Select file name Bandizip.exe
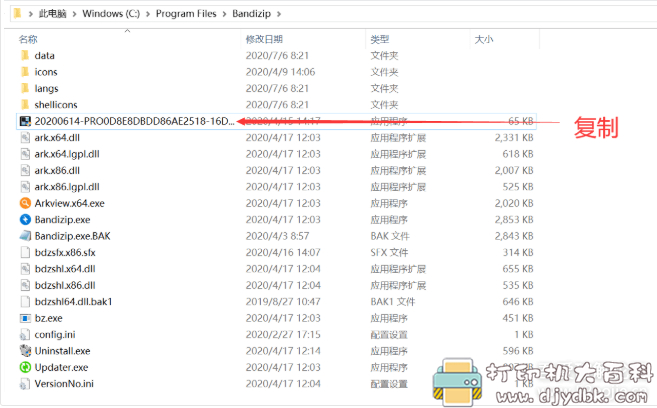The width and height of the screenshot is (657, 408). pyautogui.click(x=62, y=219)
